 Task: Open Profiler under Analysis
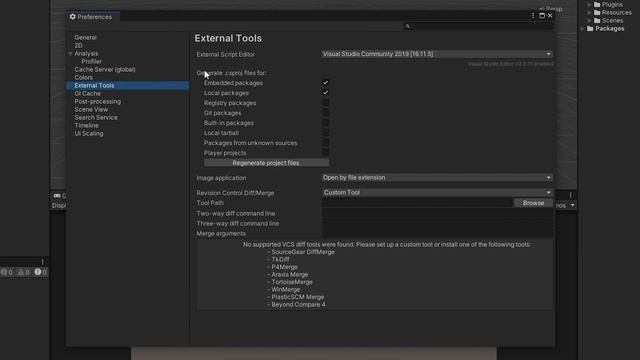[91, 61]
